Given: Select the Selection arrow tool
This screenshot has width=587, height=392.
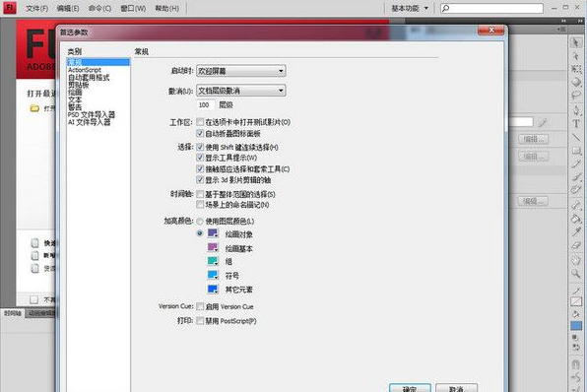Looking at the screenshot, I should [576, 43].
